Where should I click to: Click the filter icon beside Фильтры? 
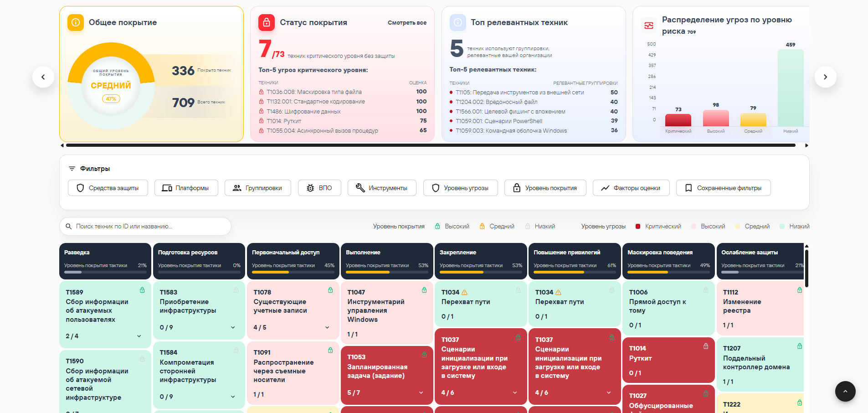click(72, 169)
